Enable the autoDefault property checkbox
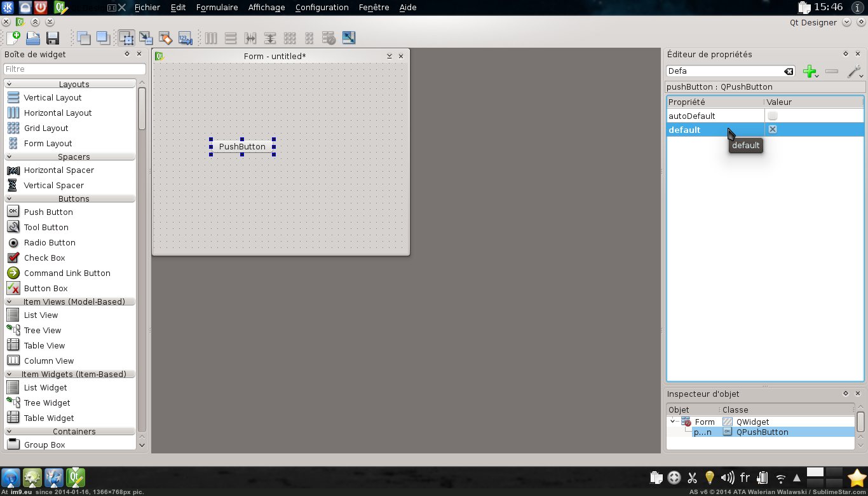This screenshot has height=496, width=868. [x=773, y=116]
